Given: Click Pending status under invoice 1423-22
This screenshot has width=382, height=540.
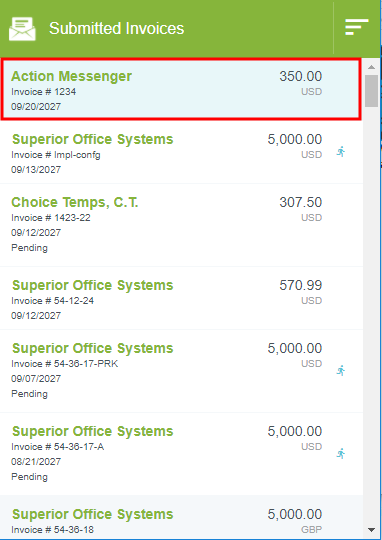Looking at the screenshot, I should tap(29, 248).
